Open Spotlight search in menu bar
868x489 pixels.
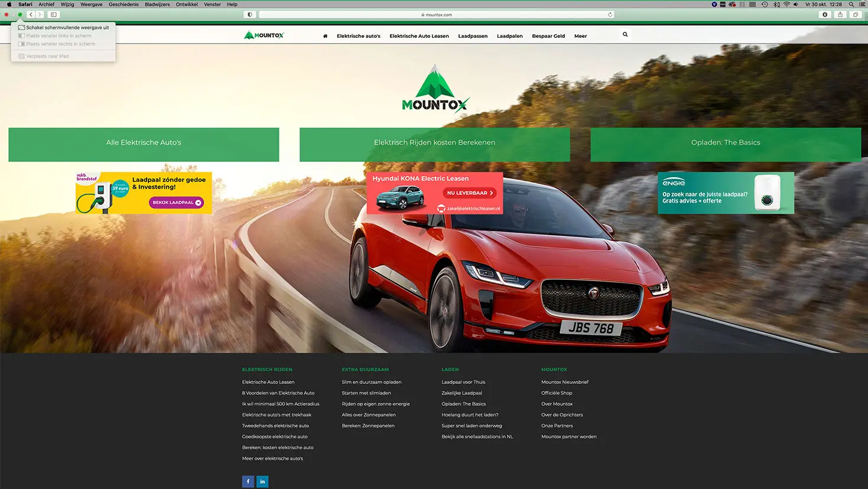click(851, 4)
